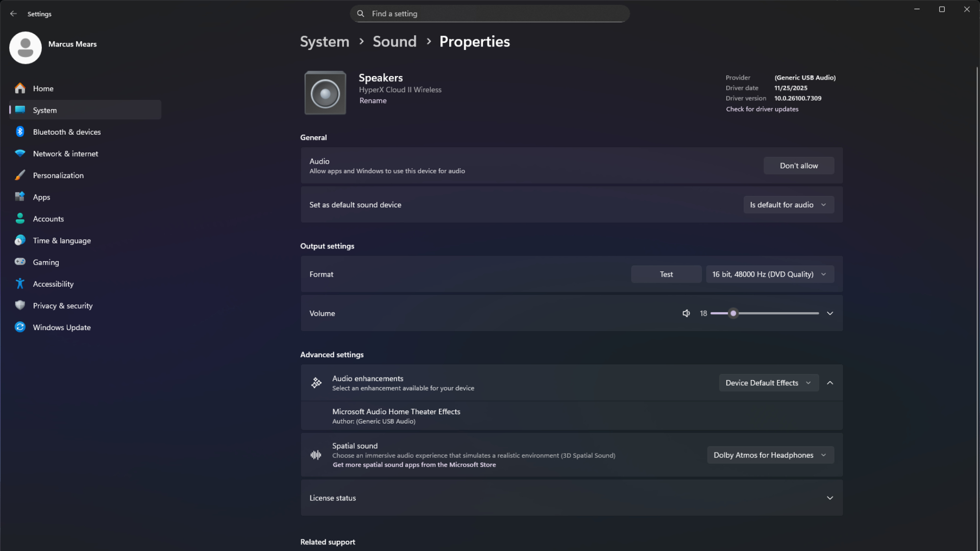Click the Don't allow button

point(798,165)
